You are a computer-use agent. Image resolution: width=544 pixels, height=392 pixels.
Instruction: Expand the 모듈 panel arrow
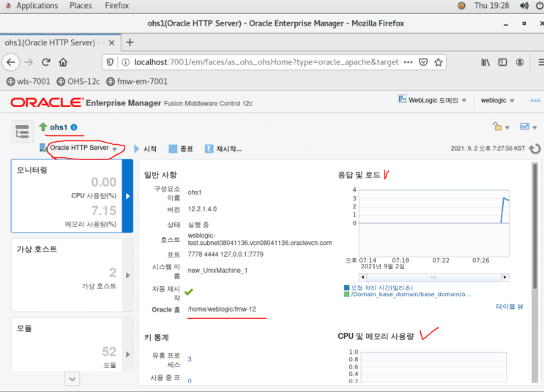[127, 354]
